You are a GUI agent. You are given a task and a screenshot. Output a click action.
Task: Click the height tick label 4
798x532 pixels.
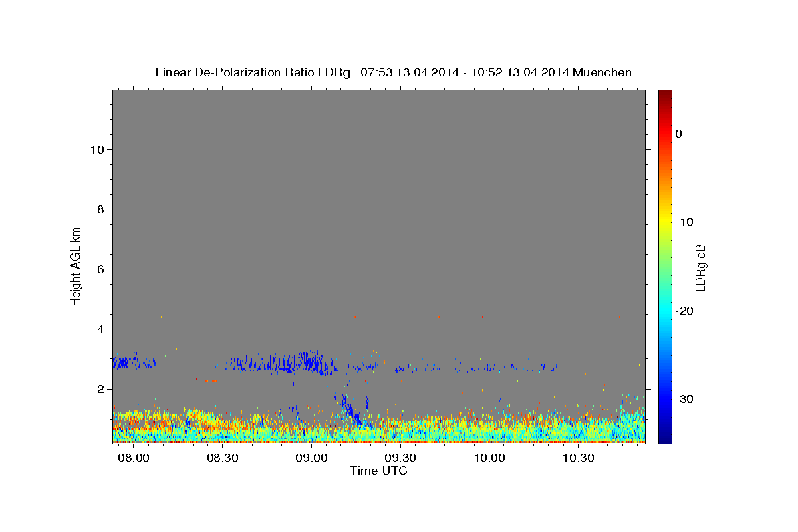pyautogui.click(x=99, y=329)
